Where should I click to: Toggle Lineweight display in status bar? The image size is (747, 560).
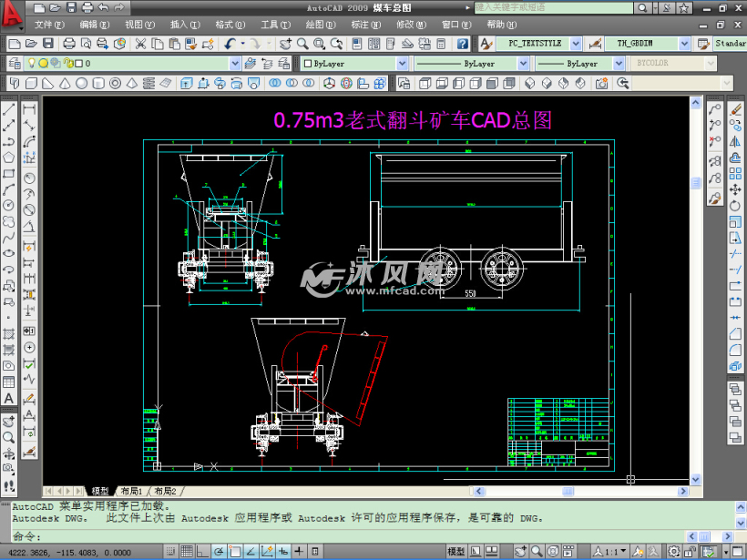point(299,552)
